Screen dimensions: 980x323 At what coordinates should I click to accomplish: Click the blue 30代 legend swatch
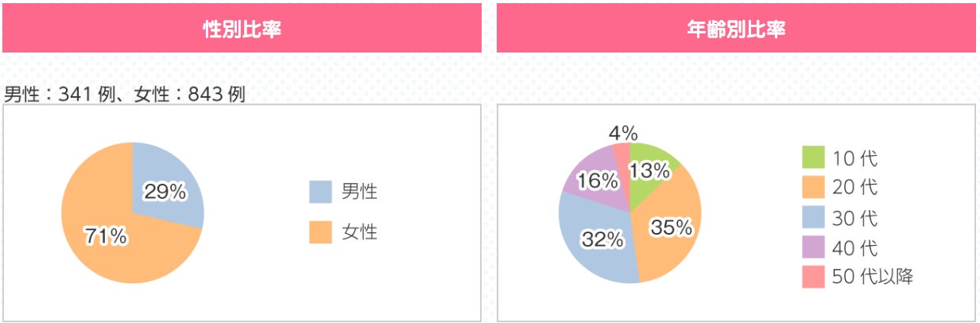coord(813,217)
